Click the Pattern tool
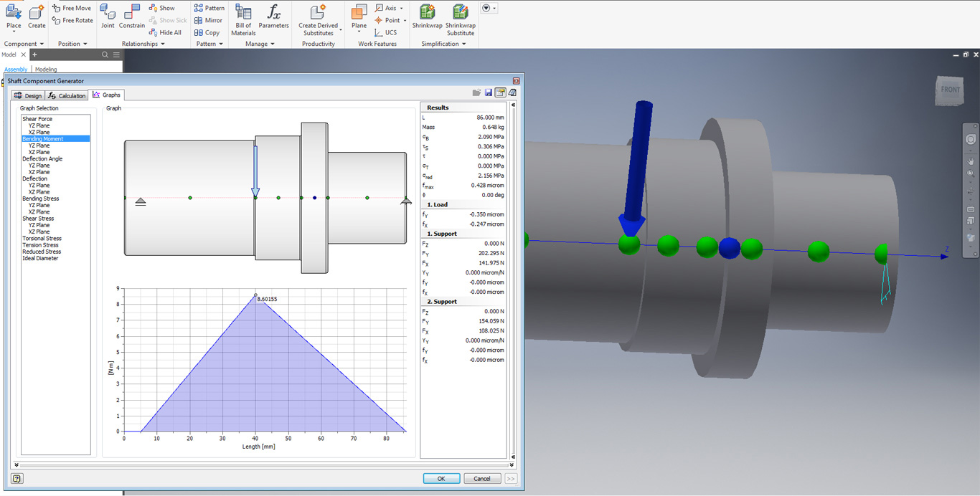The image size is (980, 496). click(x=209, y=8)
